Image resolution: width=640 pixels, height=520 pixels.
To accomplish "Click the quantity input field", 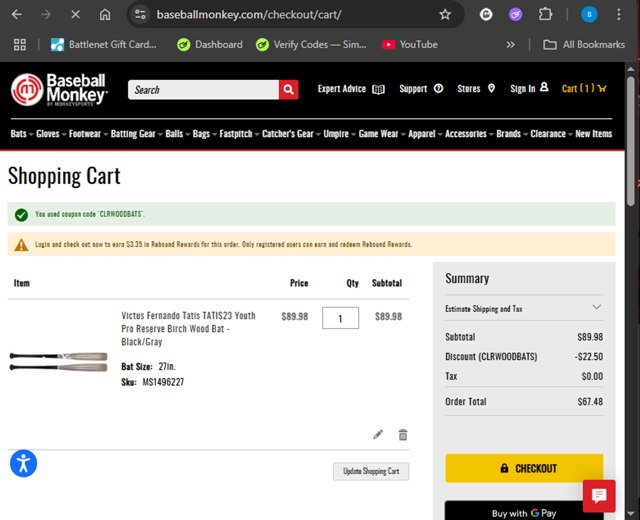I will [340, 318].
